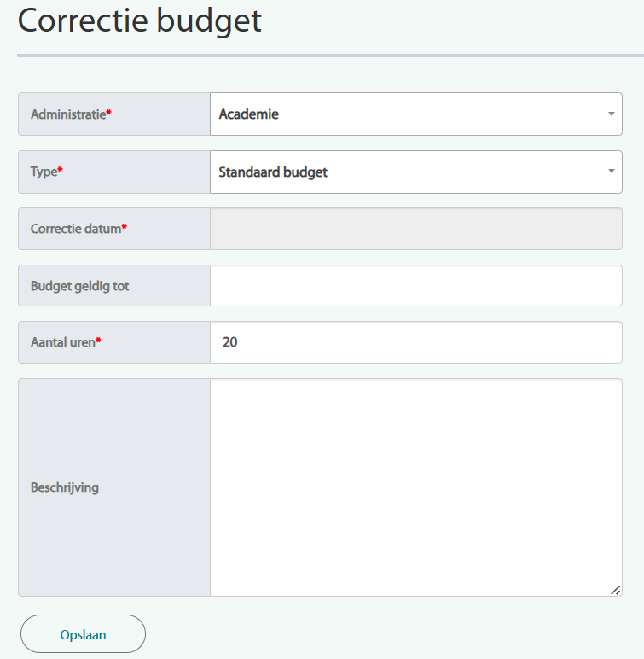Click the red asterisk beside Administratie

(x=109, y=114)
